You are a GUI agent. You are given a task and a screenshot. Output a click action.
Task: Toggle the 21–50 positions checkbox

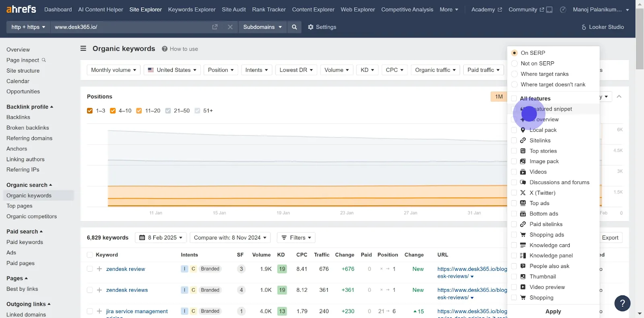168,110
